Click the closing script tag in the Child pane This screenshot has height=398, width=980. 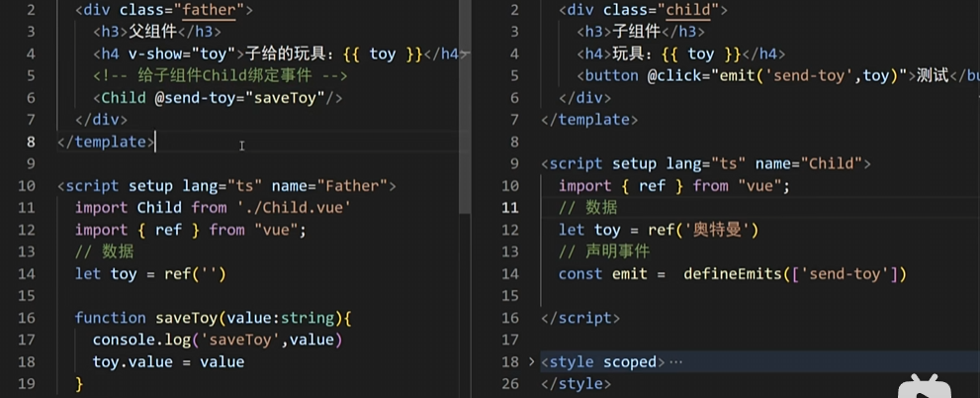[x=580, y=318]
